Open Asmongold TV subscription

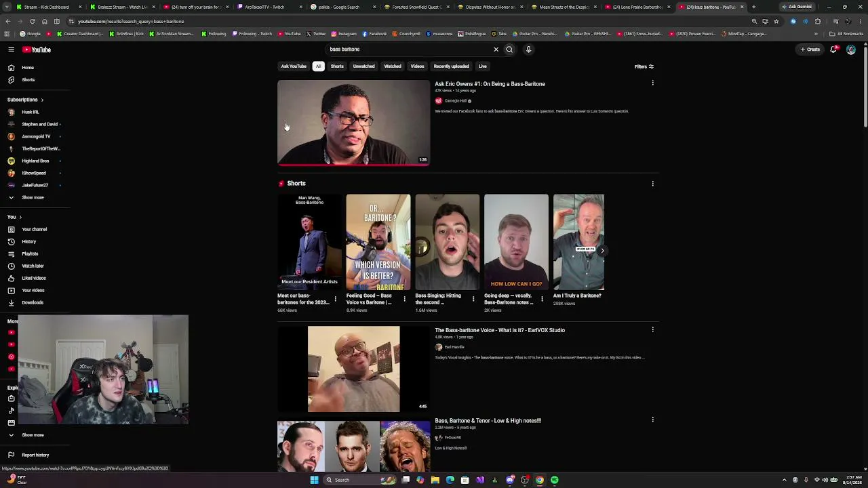(x=35, y=136)
